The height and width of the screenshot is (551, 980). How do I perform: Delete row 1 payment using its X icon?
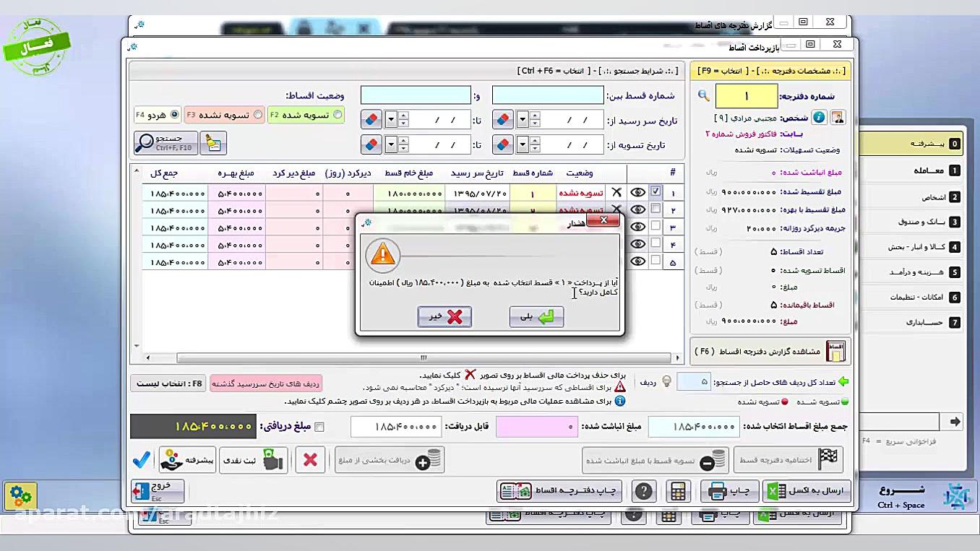(x=616, y=193)
